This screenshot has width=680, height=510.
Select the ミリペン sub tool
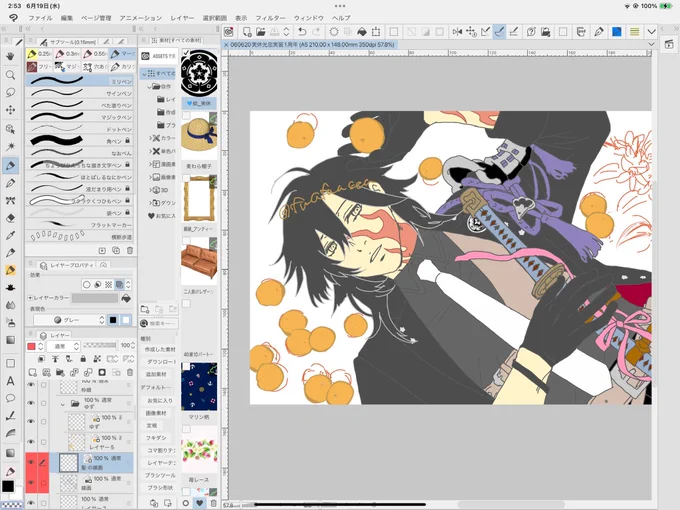click(x=79, y=81)
